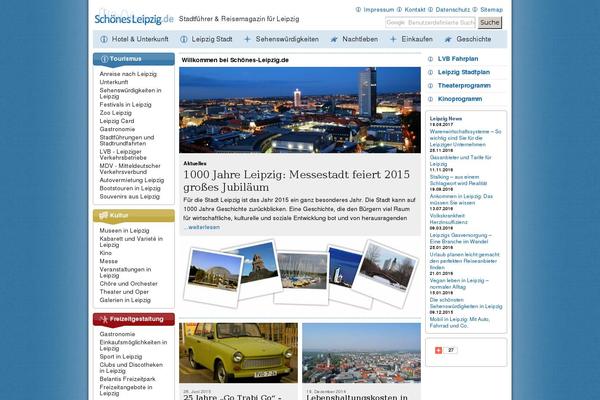Screen dimensions: 600x400
Task: Open Leipzig Card link
Action: point(117,121)
